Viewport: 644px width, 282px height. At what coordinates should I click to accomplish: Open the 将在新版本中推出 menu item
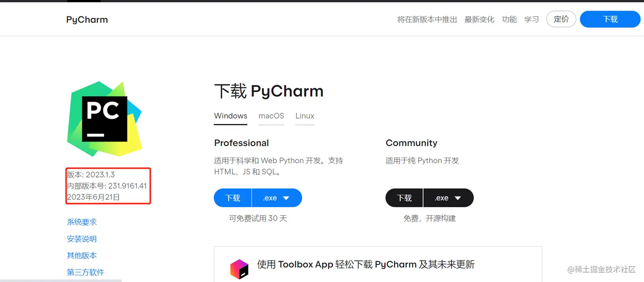pyautogui.click(x=427, y=20)
